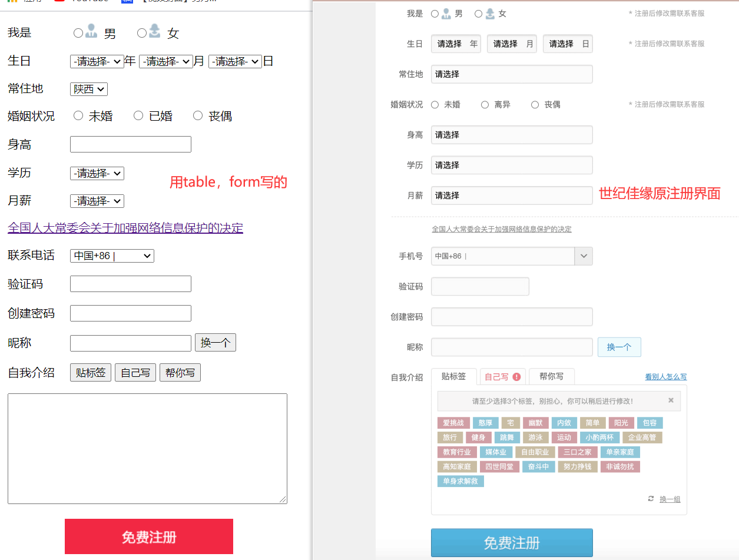Select 阳光 tag
The image size is (739, 560).
(621, 423)
